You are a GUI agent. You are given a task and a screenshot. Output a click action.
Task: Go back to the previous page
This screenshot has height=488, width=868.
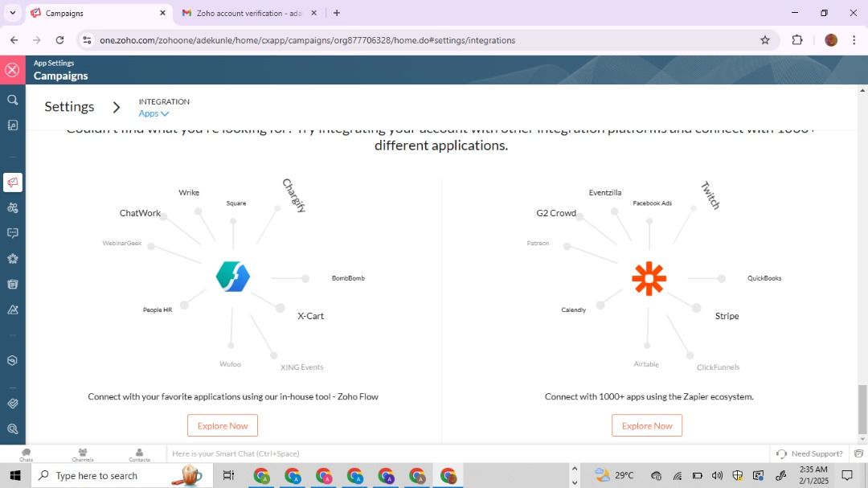tap(14, 40)
